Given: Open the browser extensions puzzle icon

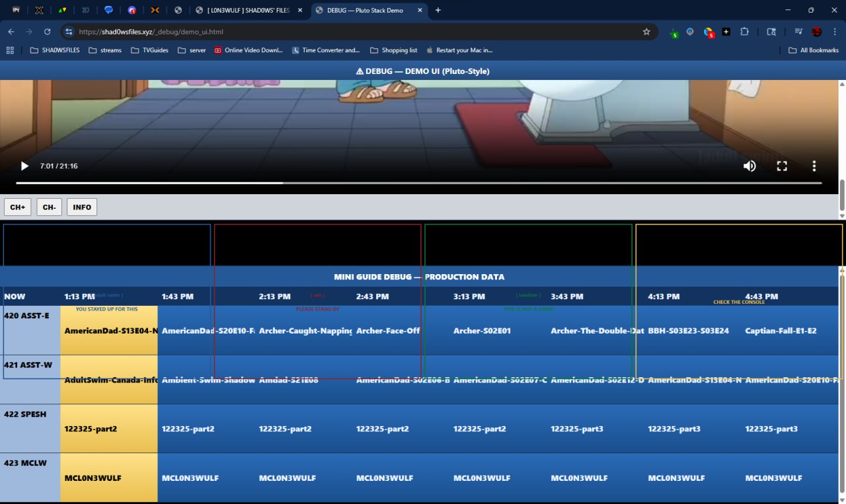Looking at the screenshot, I should 744,32.
